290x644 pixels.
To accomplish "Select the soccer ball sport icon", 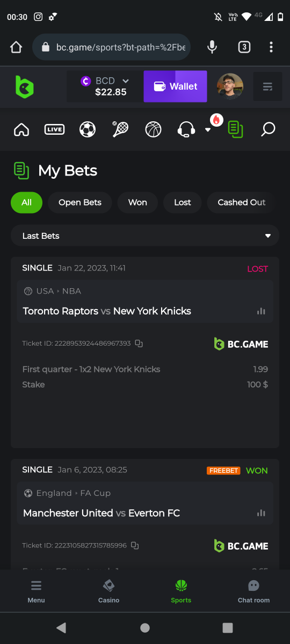I will coord(88,129).
